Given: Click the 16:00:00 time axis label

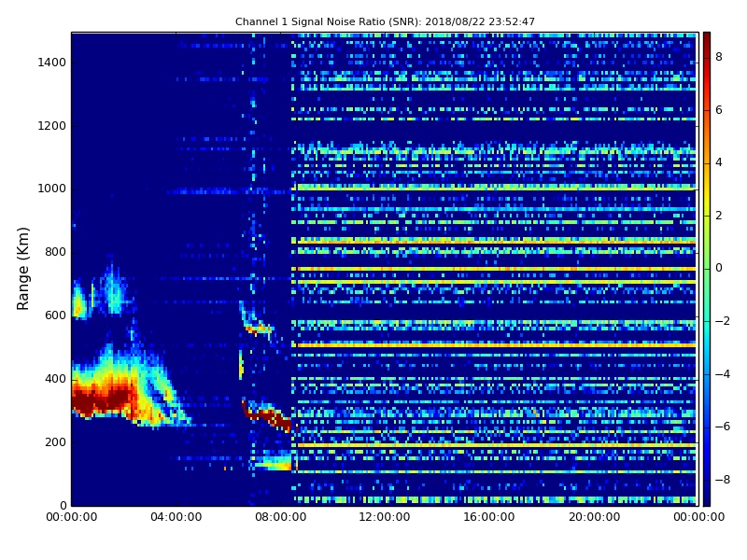Looking at the screenshot, I should click(488, 517).
